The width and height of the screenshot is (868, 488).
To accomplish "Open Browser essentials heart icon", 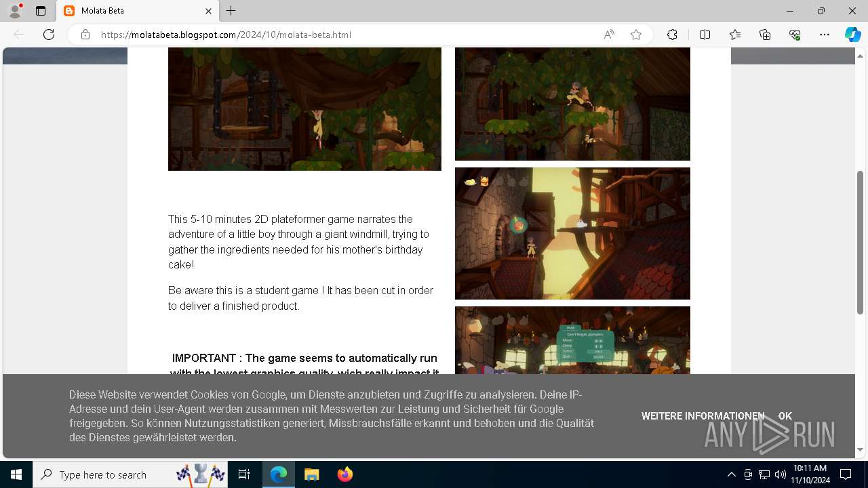I will point(795,35).
